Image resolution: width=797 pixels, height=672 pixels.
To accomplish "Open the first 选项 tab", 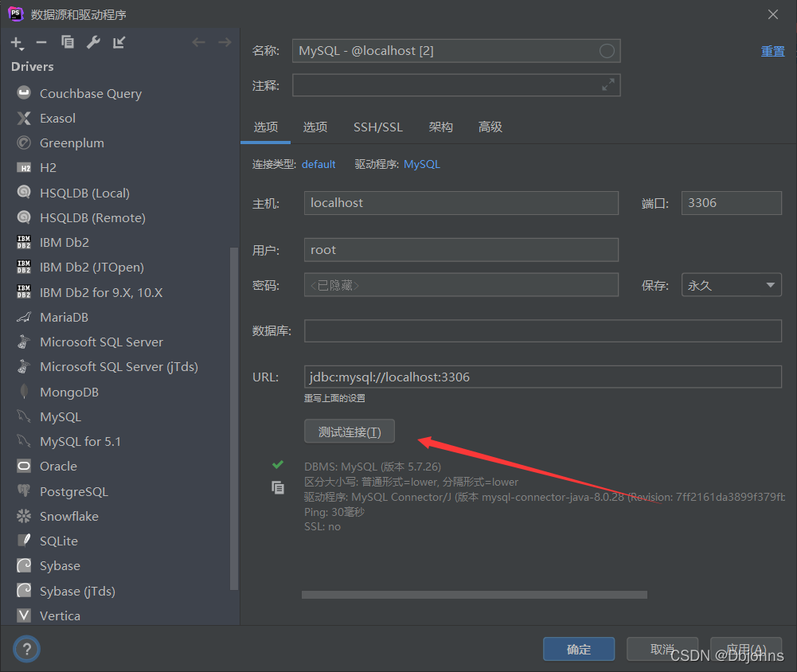I will pyautogui.click(x=265, y=127).
